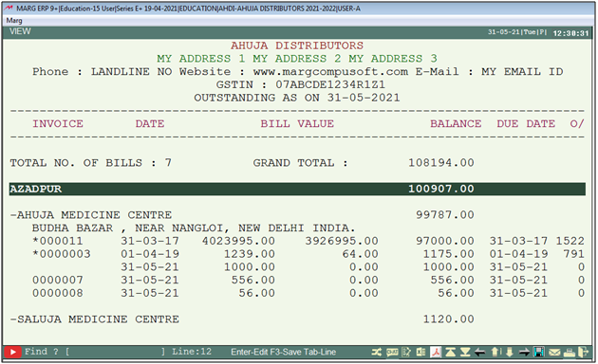598x364 pixels.
Task: Click the DUE DATE column header
Action: [526, 124]
